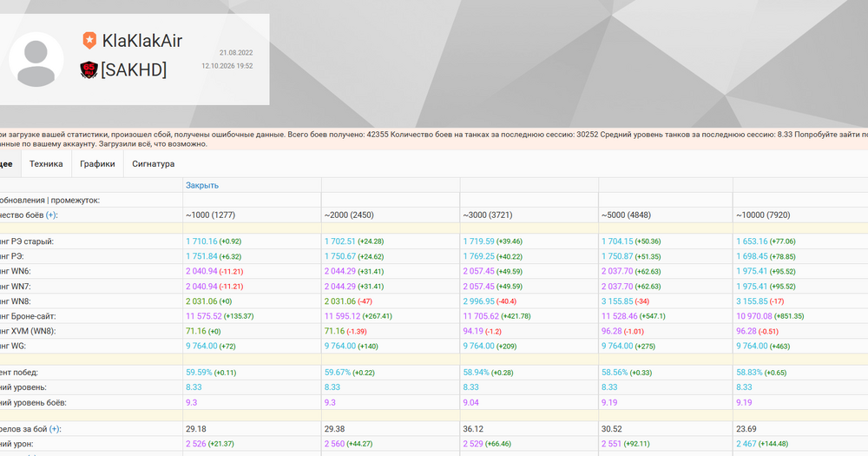Click the XVM value 94.19
This screenshot has width=868, height=456.
click(x=473, y=331)
